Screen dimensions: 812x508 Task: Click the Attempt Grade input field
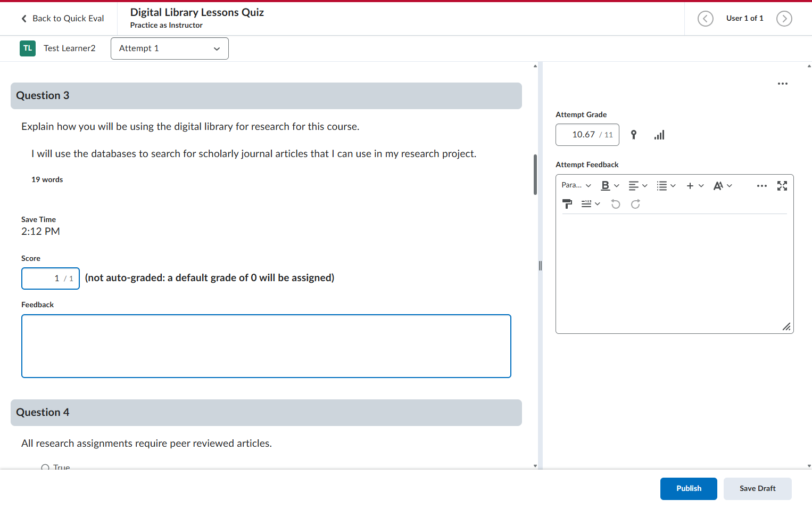click(587, 135)
